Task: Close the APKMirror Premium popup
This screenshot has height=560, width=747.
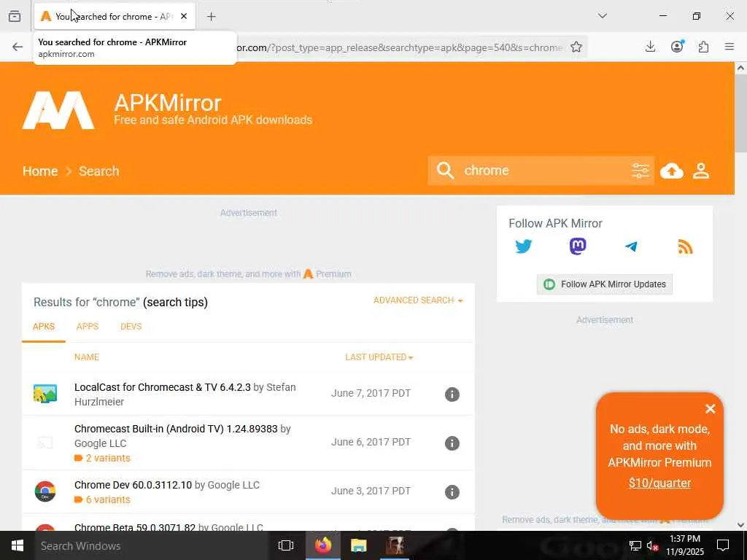Action: pos(710,408)
